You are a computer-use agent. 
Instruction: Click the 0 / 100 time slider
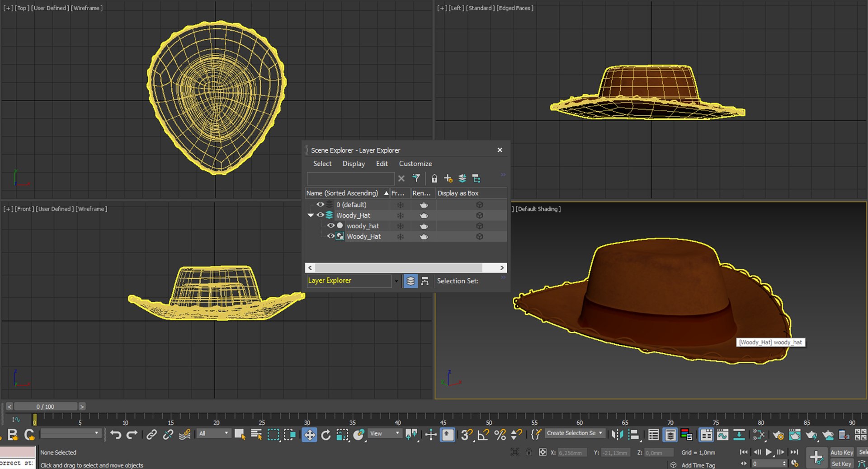tap(45, 407)
